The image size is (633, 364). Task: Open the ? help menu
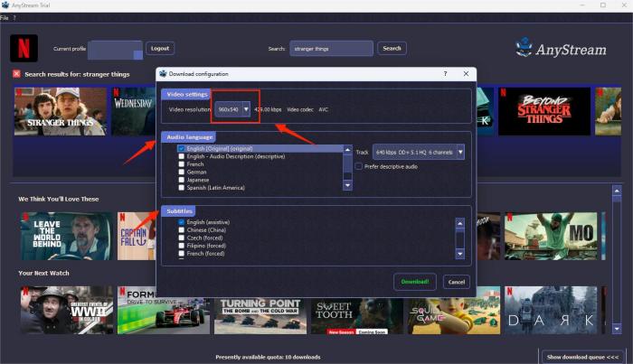click(14, 18)
